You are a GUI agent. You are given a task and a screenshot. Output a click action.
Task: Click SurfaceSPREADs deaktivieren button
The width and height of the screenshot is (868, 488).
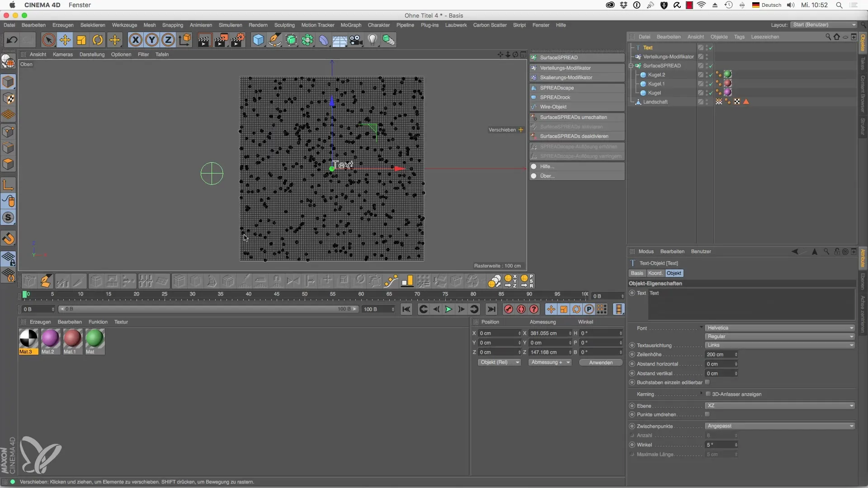[577, 136]
